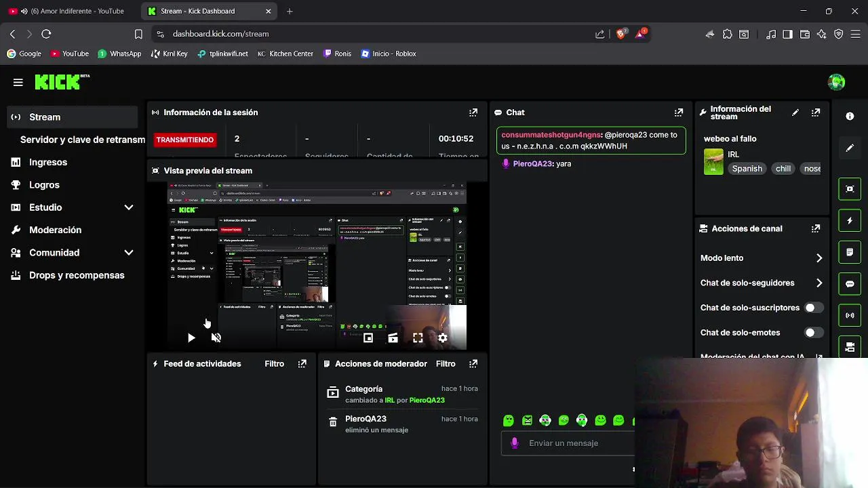Click the purple chat identity icon in message box

(x=515, y=443)
